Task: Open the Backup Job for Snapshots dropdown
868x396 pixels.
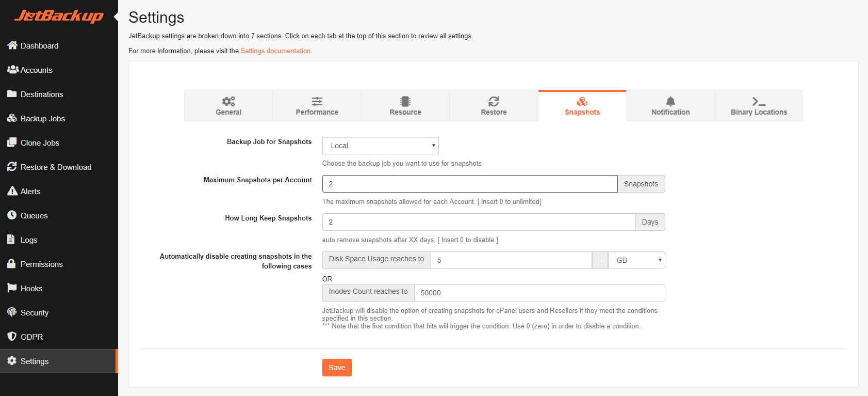Action: (x=381, y=146)
